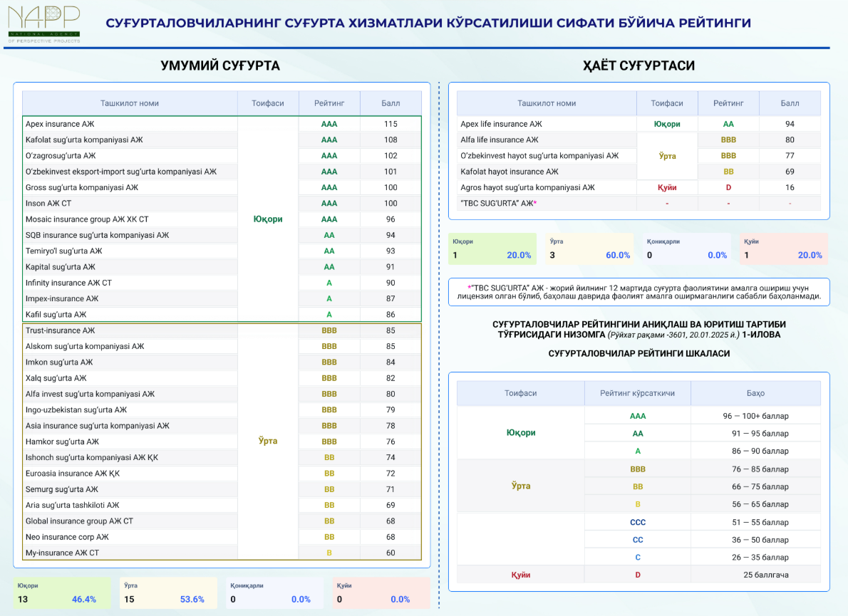The height and width of the screenshot is (616, 848).
Task: Select 'Ўрта' category cell in general table
Action: [268, 441]
